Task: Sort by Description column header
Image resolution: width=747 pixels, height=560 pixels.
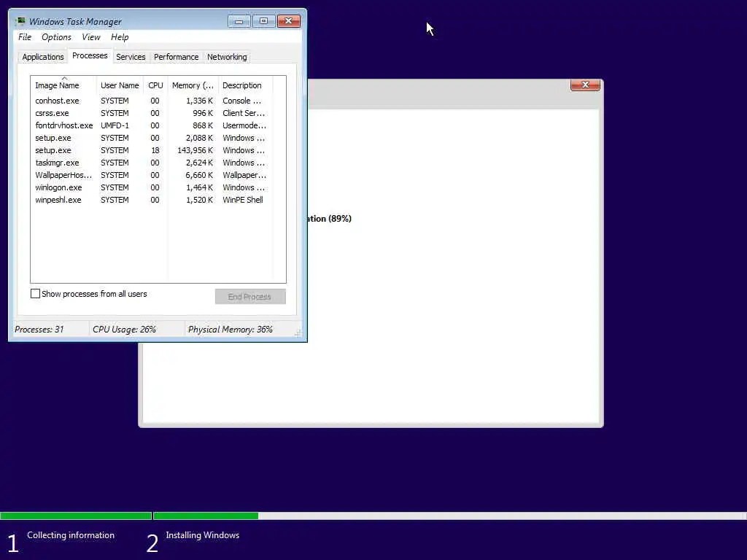Action: coord(245,85)
